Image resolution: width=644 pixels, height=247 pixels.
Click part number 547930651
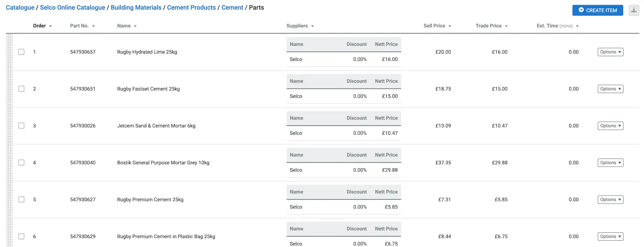coord(83,89)
